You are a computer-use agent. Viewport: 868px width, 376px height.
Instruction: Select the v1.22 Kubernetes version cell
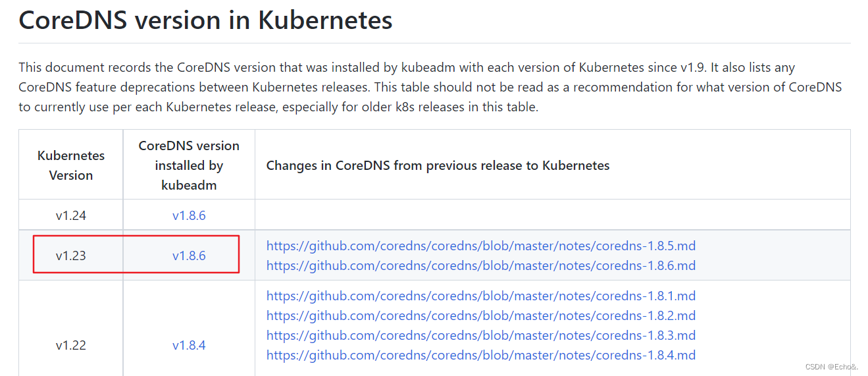(x=71, y=345)
